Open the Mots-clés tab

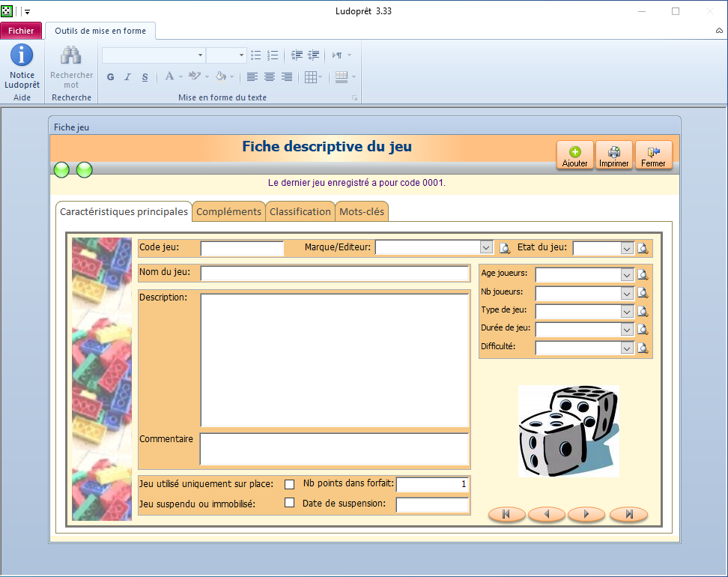click(x=362, y=211)
